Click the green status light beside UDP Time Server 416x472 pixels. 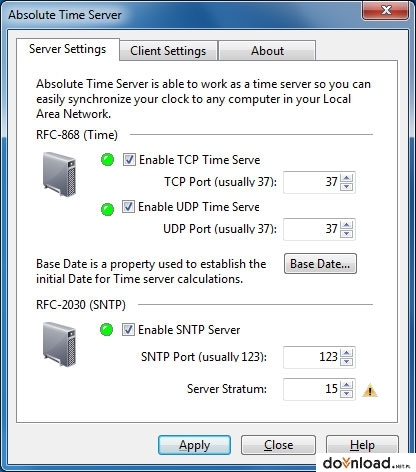coord(107,209)
